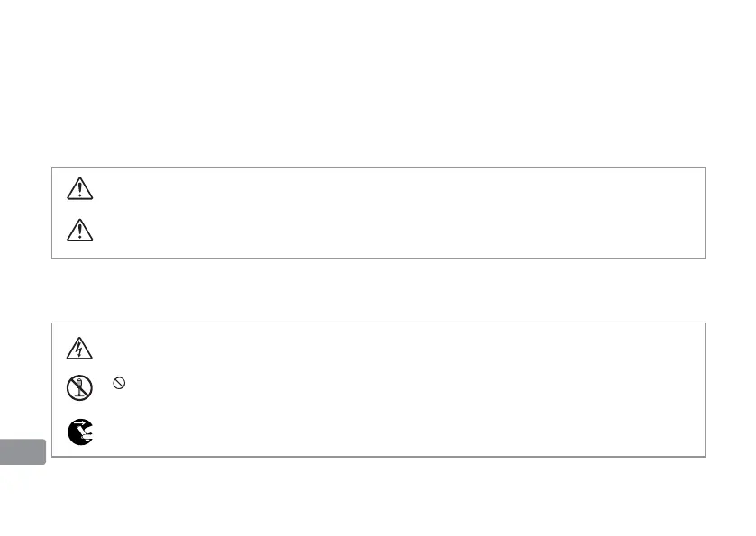Click the empty middle of the upper warning box
This screenshot has height=536, width=756.
tap(378, 213)
